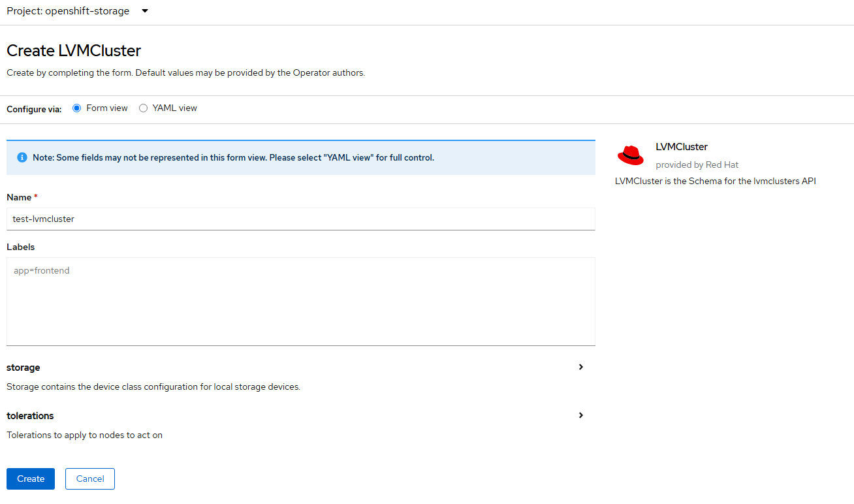Expand the storage section chevron

tap(580, 367)
